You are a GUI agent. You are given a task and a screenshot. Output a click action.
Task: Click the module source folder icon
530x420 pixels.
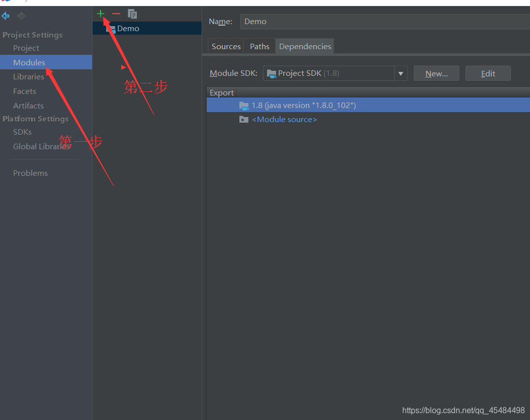click(x=244, y=119)
